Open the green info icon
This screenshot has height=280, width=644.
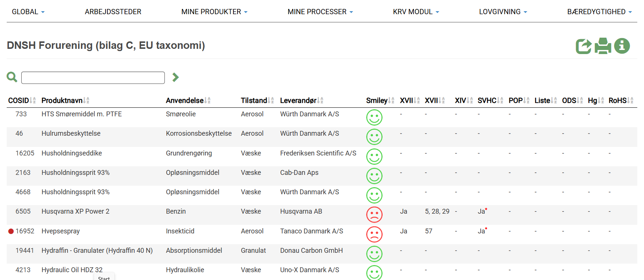point(622,46)
